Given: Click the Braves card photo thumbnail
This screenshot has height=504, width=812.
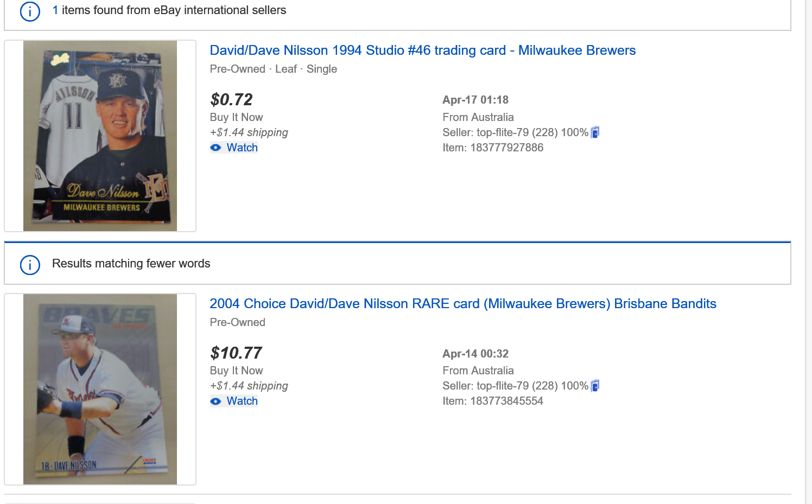Looking at the screenshot, I should coord(100,389).
